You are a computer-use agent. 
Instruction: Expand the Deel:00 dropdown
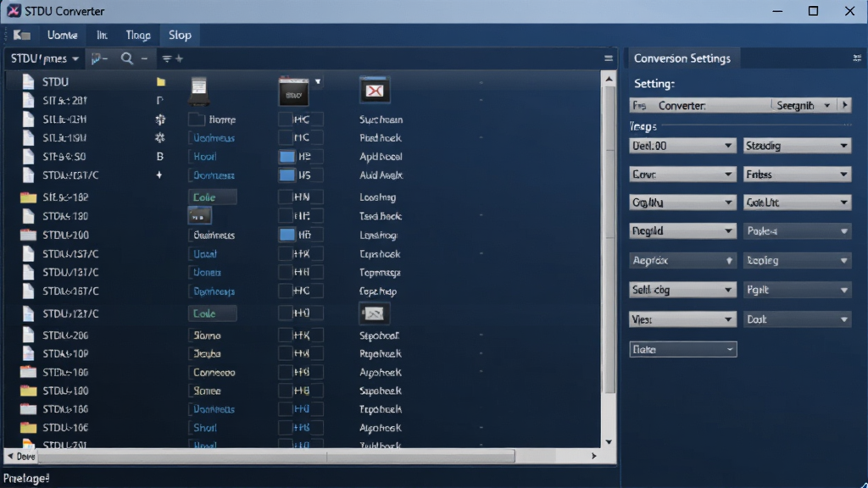(682, 146)
